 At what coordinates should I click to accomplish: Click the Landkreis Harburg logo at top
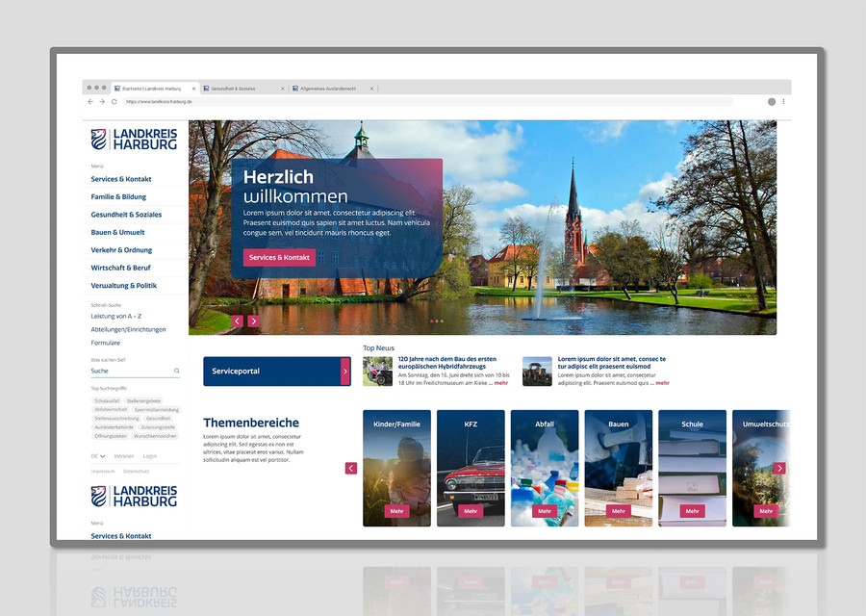134,140
